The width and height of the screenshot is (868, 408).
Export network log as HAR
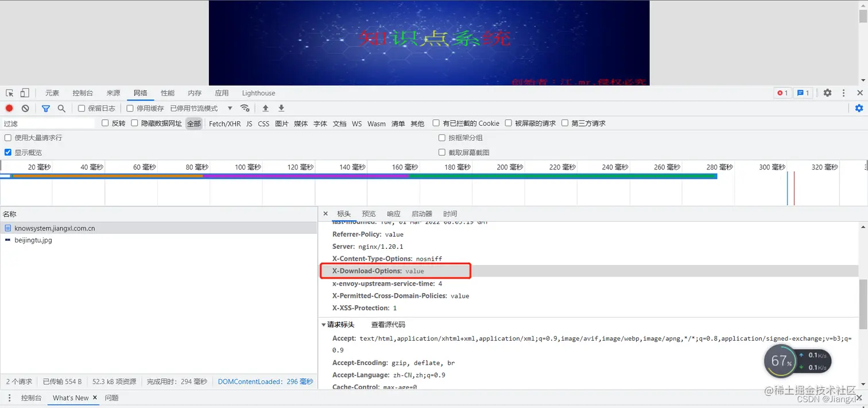(x=281, y=108)
